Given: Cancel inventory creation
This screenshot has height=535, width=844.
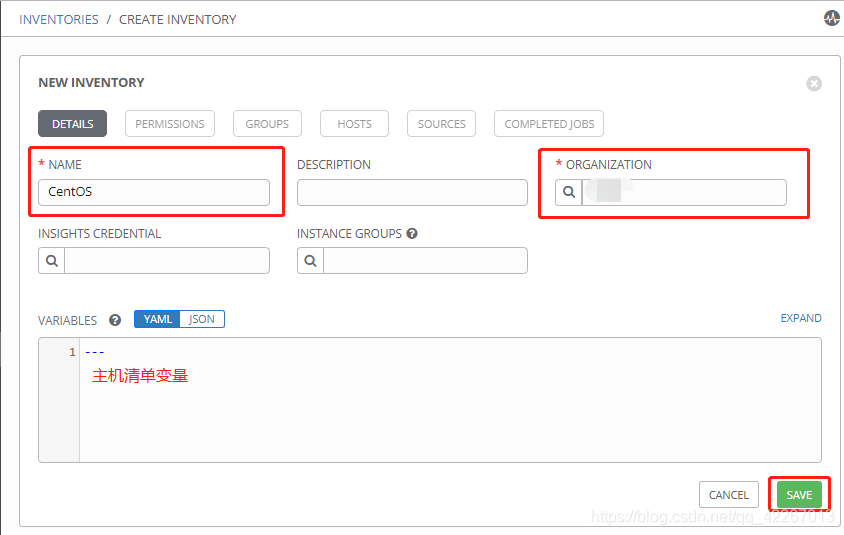Looking at the screenshot, I should pos(729,495).
